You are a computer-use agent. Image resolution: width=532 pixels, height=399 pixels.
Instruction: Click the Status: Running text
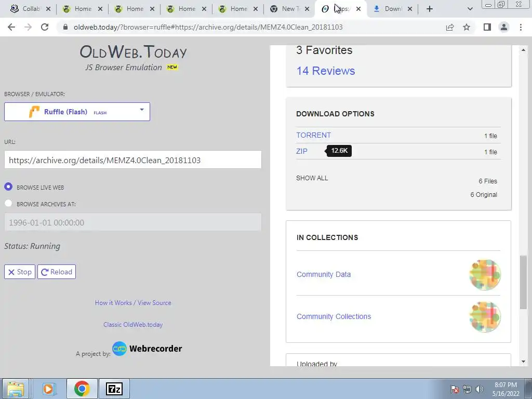point(32,246)
